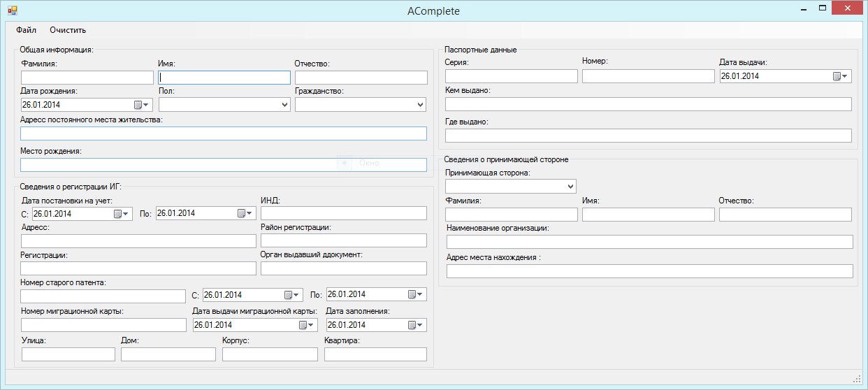Open calendar for Дата заполнения field
The width and height of the screenshot is (868, 390).
tap(415, 325)
